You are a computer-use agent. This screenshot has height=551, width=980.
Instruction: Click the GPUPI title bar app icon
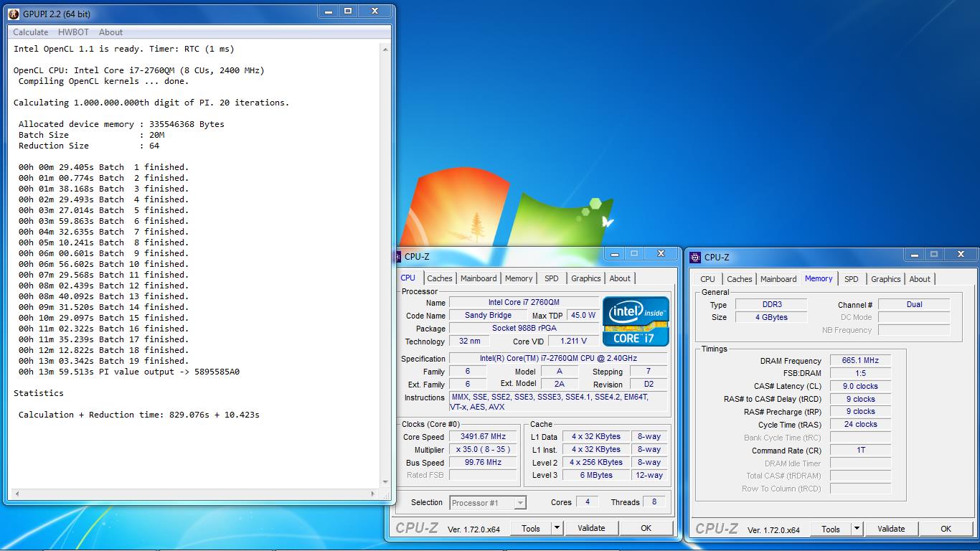click(13, 14)
